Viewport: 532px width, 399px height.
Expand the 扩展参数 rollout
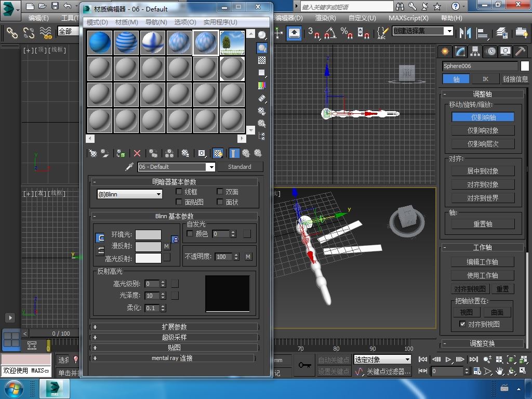point(174,327)
